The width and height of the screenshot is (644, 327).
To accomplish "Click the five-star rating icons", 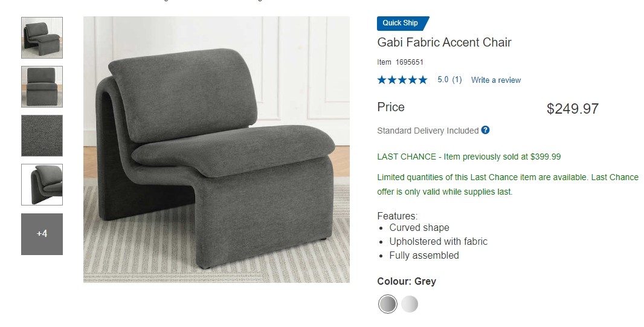I will (402, 80).
